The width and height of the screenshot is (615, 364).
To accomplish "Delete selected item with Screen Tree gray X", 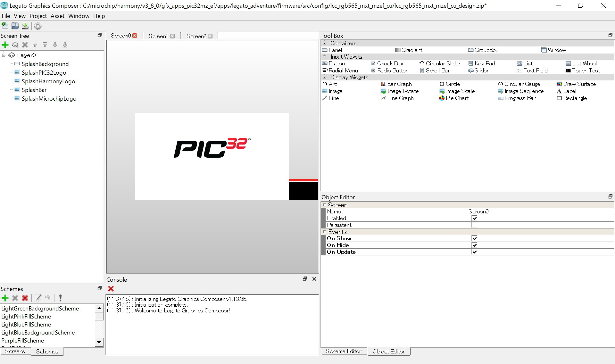I will (x=25, y=45).
